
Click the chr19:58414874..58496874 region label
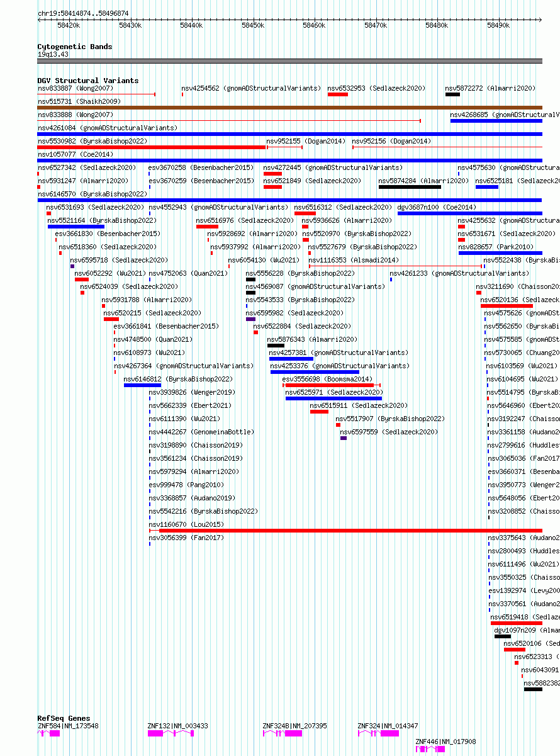pyautogui.click(x=83, y=13)
